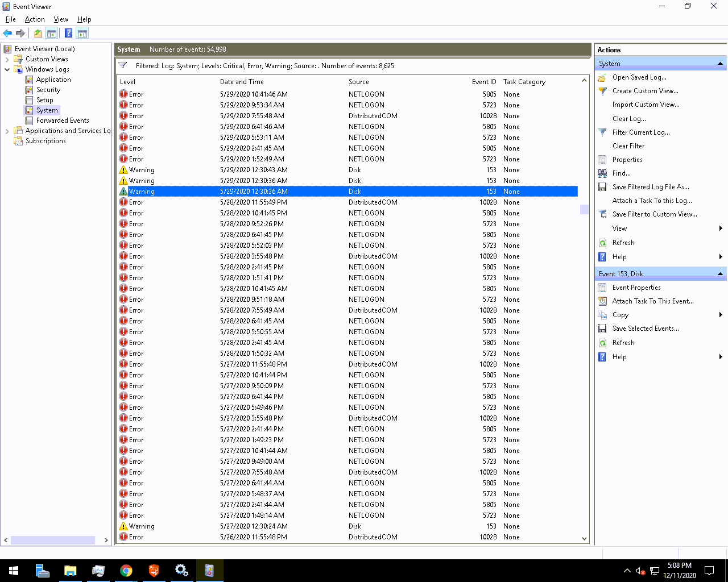Expand the View submenu in the Actions pane
This screenshot has height=582, width=728.
[x=721, y=228]
